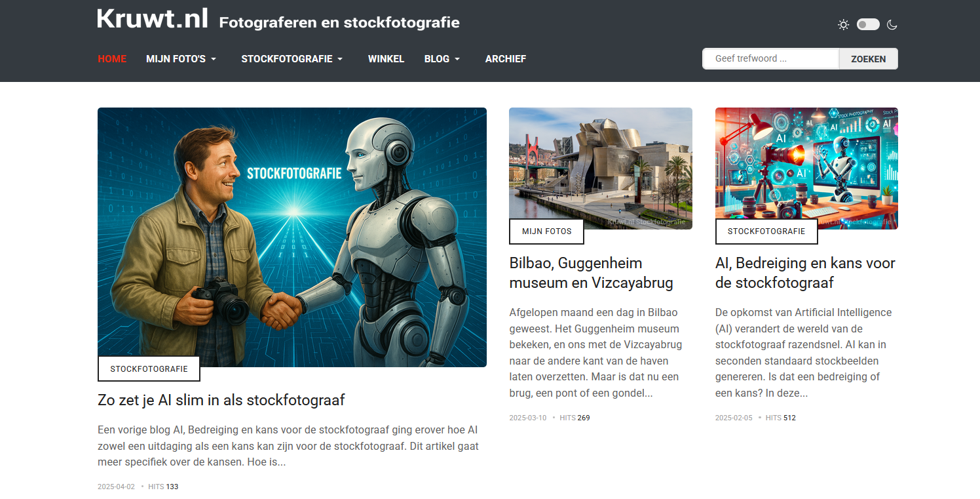Expand the Mijn Foto's dropdown menu

[x=181, y=59]
